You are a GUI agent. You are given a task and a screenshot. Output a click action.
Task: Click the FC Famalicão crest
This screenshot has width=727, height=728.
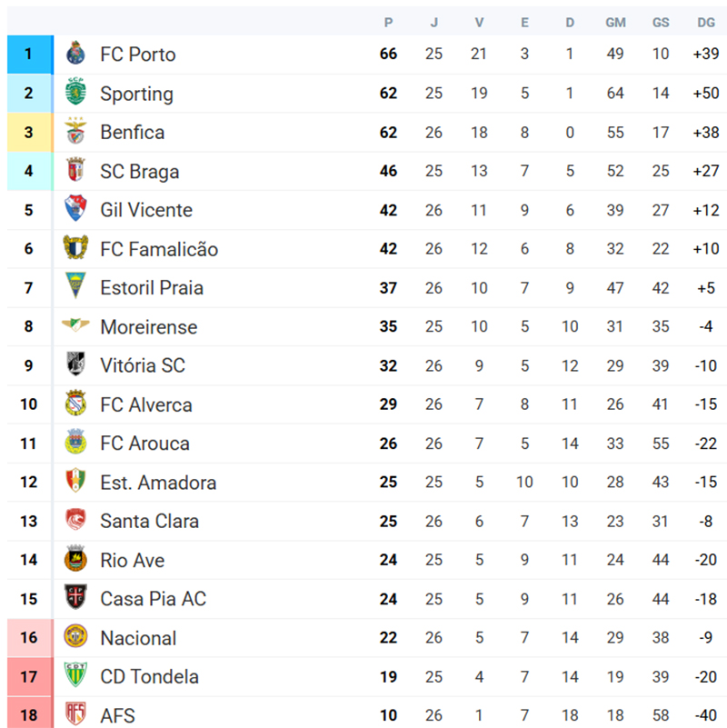coord(76,248)
